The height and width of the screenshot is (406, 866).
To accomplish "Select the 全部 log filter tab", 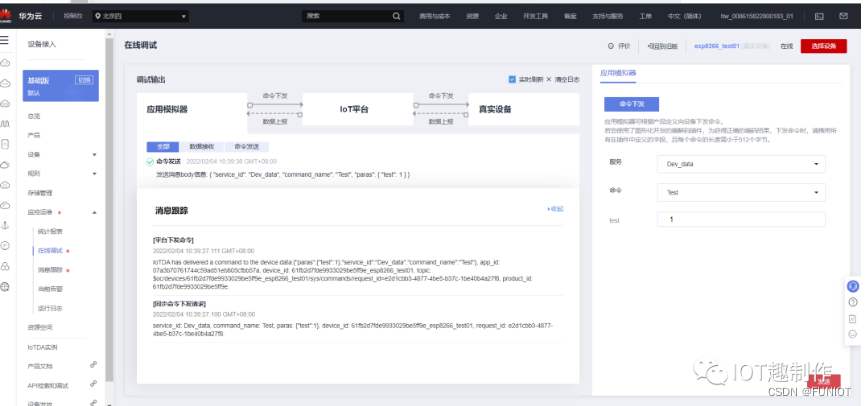I will pyautogui.click(x=163, y=147).
